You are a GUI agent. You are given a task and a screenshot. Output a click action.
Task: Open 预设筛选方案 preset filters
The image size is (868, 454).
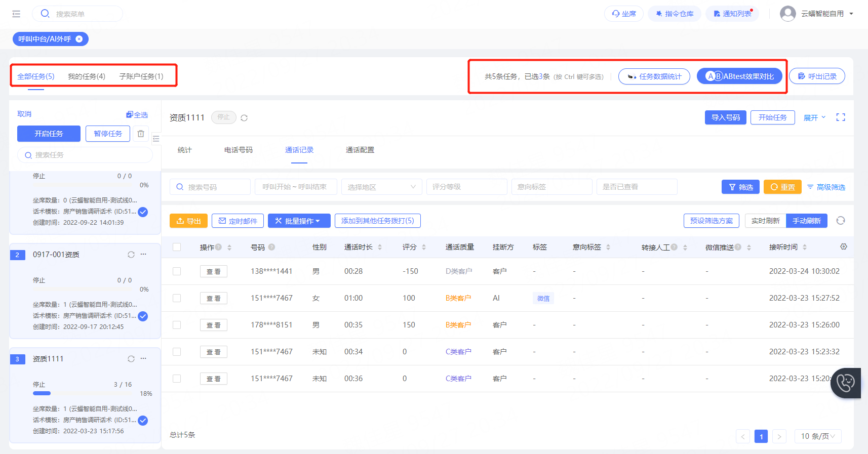pos(712,221)
